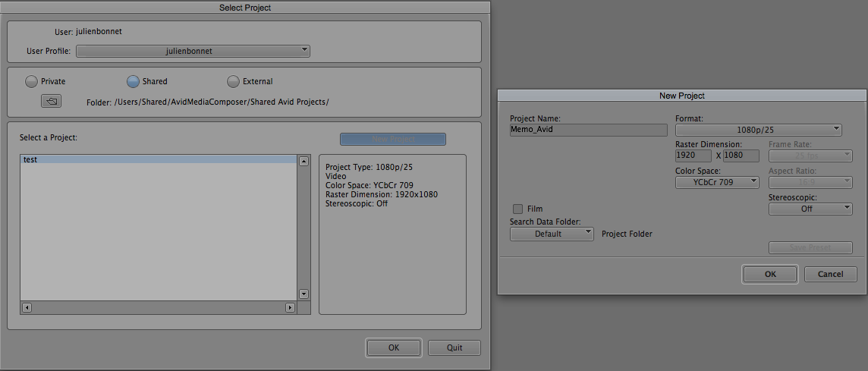Expand the Color Space YCbCr 709 dropdown
The image size is (868, 371).
pyautogui.click(x=716, y=182)
